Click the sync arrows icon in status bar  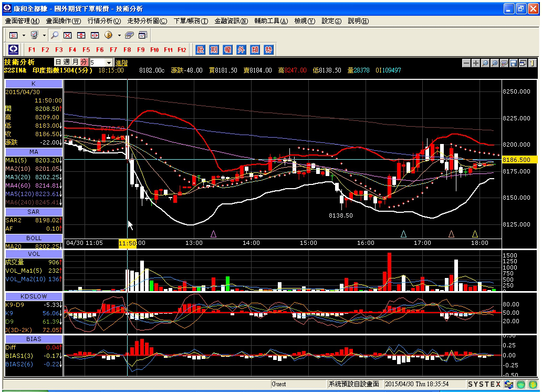(509, 384)
